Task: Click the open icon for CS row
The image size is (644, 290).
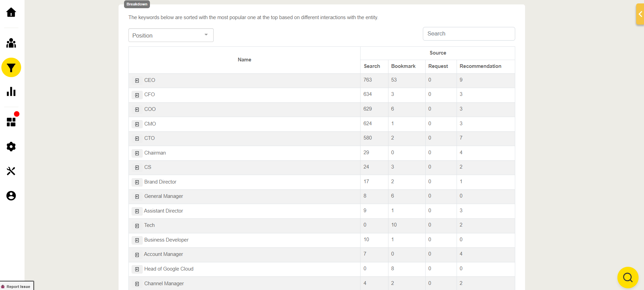Action: pos(137,168)
